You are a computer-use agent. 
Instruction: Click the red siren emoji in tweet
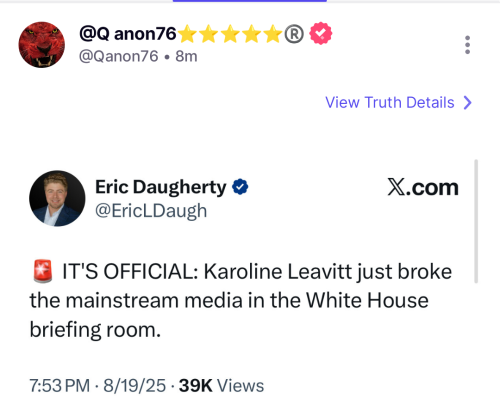(x=43, y=271)
